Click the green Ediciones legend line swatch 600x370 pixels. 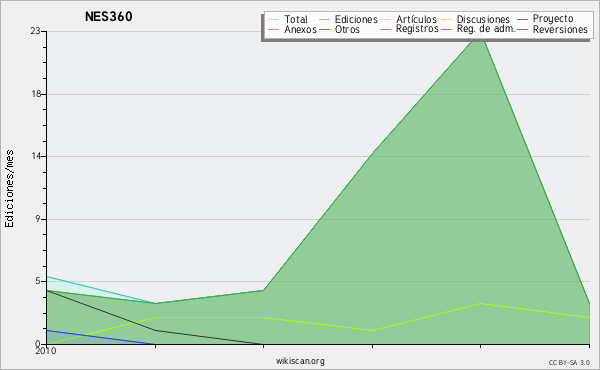[324, 19]
